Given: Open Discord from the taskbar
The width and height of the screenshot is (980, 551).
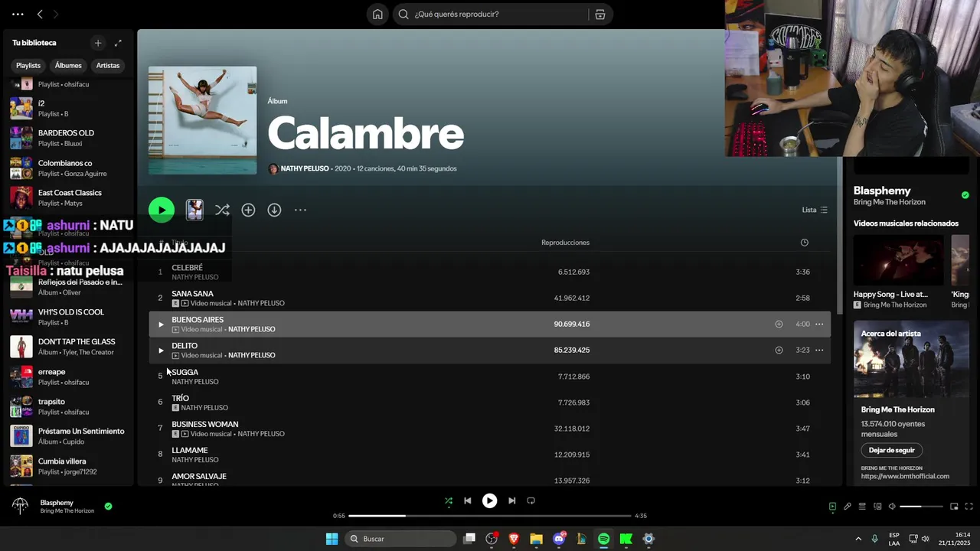Looking at the screenshot, I should pos(559,539).
